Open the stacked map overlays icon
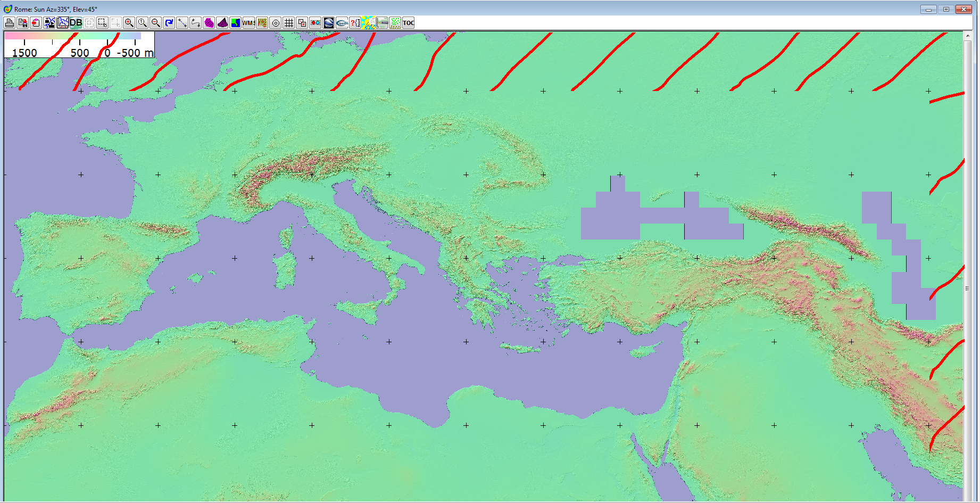The image size is (980, 503). [x=63, y=23]
